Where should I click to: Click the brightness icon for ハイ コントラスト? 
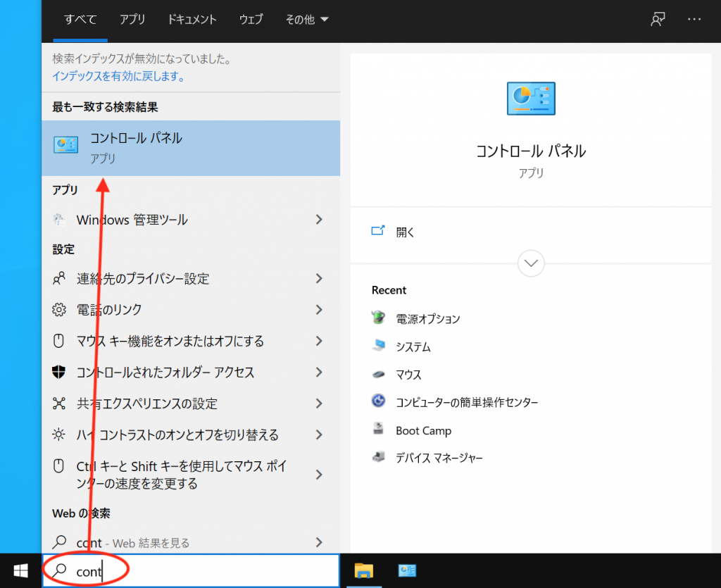pos(59,434)
